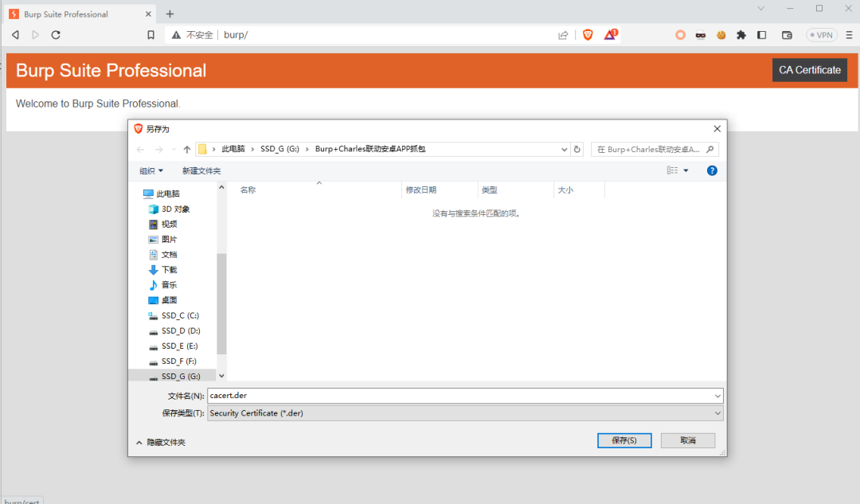The image size is (860, 504).
Task: Click the share page icon in address bar
Action: pyautogui.click(x=563, y=35)
